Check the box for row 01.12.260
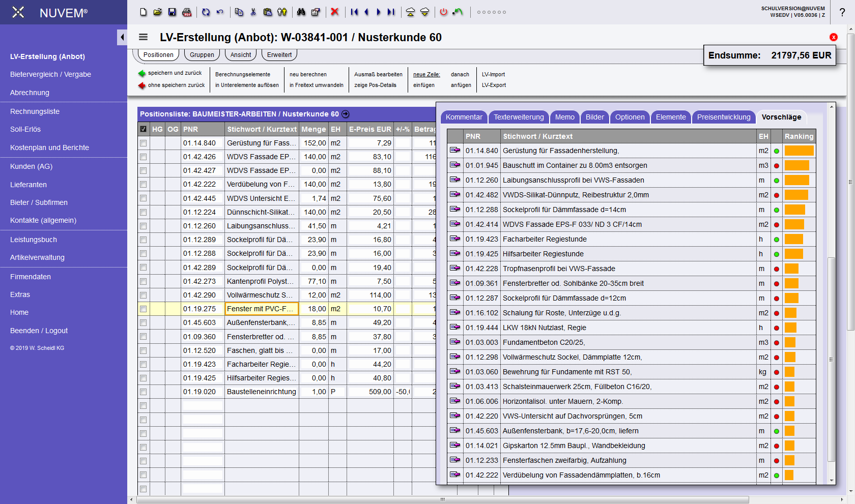 point(144,226)
